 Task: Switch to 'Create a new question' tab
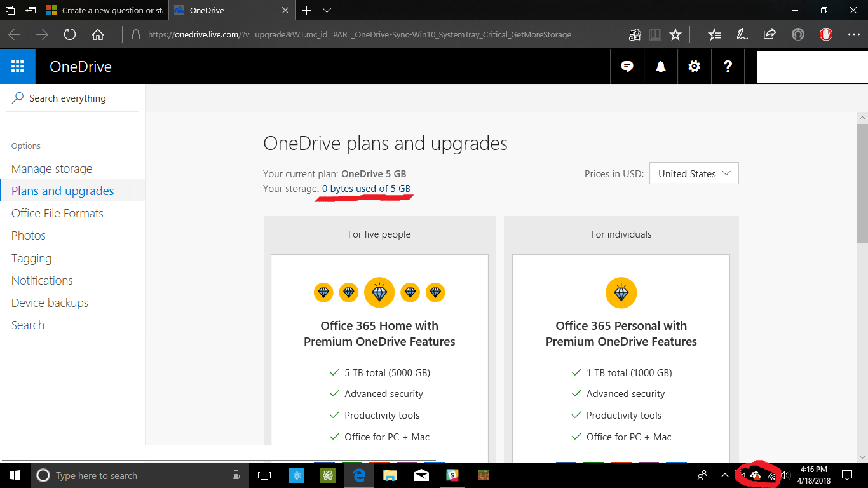click(105, 10)
